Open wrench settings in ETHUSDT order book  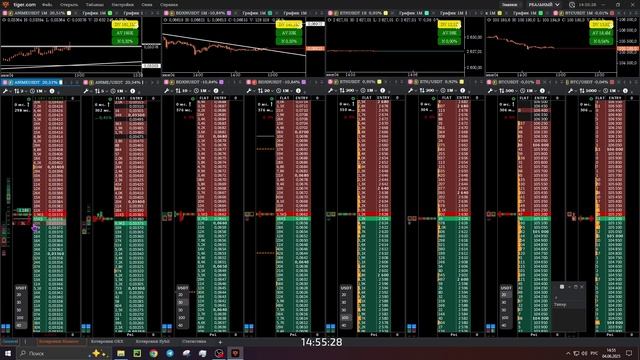[331, 91]
